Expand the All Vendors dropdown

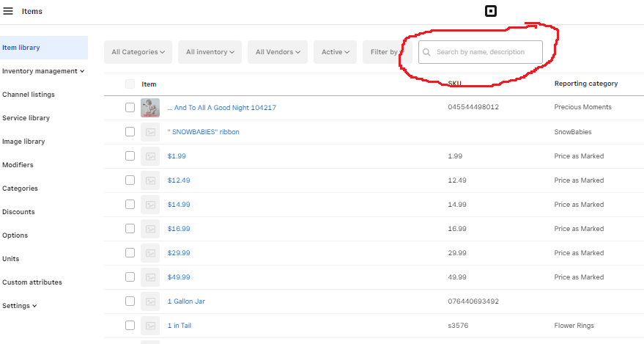278,52
